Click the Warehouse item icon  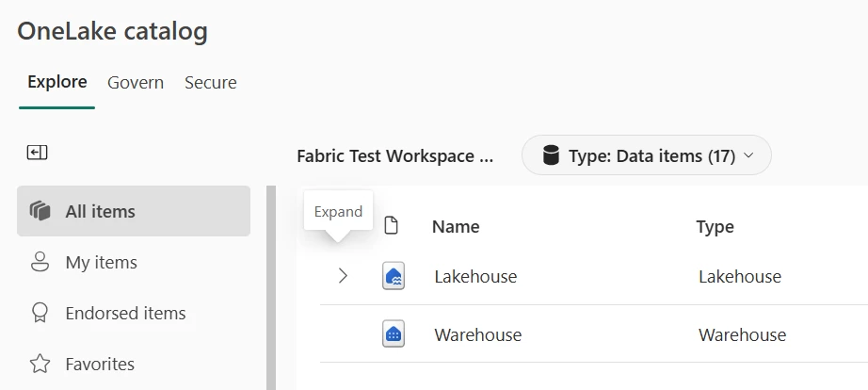(394, 334)
